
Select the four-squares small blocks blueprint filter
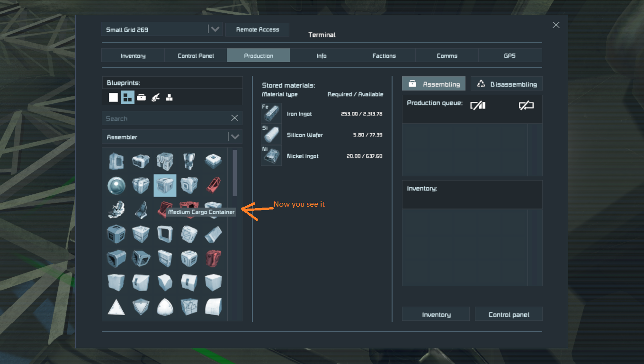point(127,97)
